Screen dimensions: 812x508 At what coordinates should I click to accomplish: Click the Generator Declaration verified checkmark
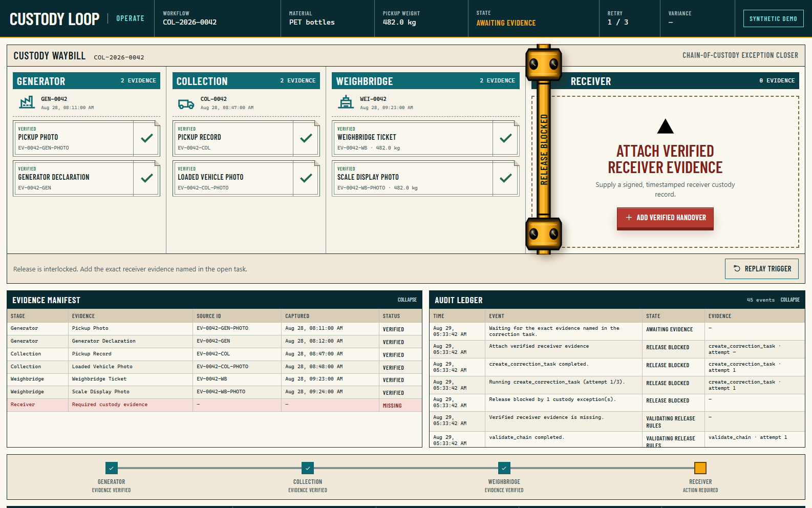click(147, 178)
